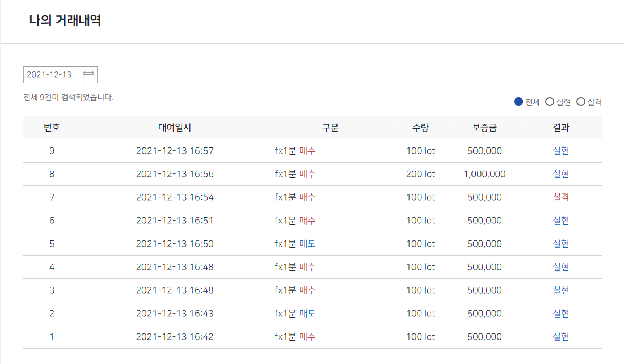Click the 16:48 date in row 3
This screenshot has width=624, height=364.
point(175,290)
